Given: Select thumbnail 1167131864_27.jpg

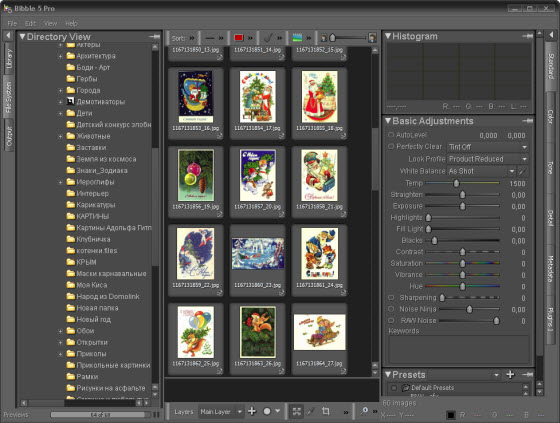Looking at the screenshot, I should coord(319,338).
